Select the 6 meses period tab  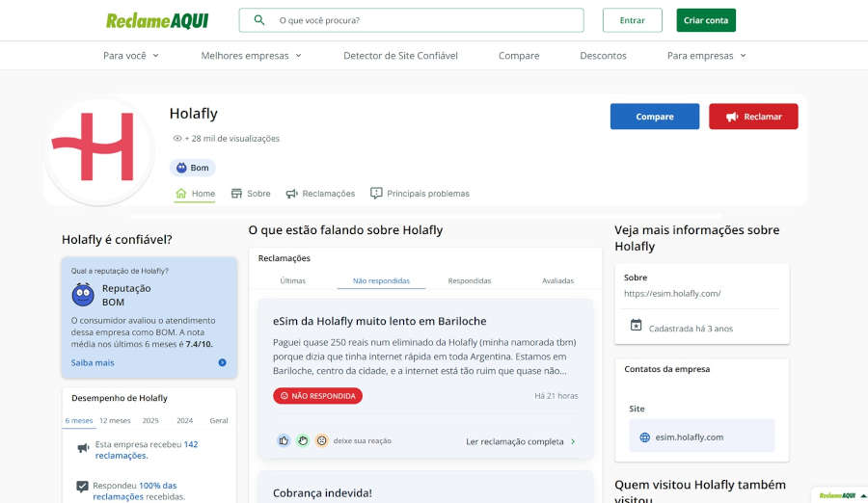point(79,420)
